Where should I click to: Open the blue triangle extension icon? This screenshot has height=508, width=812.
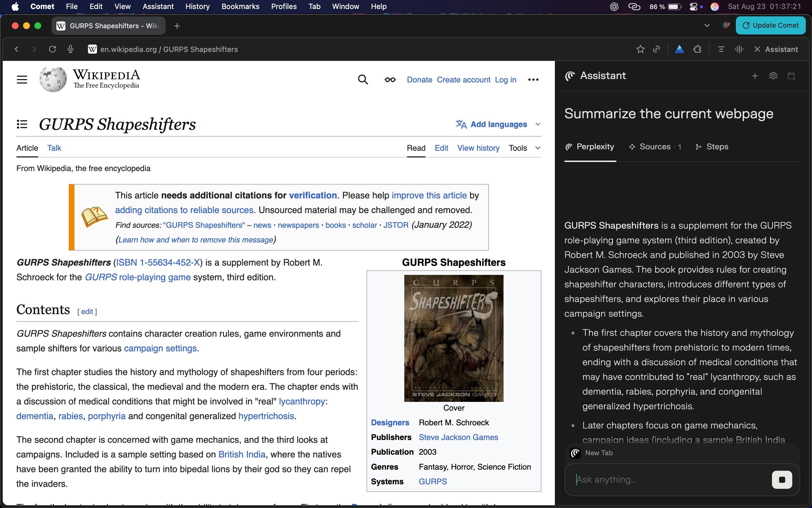(679, 49)
